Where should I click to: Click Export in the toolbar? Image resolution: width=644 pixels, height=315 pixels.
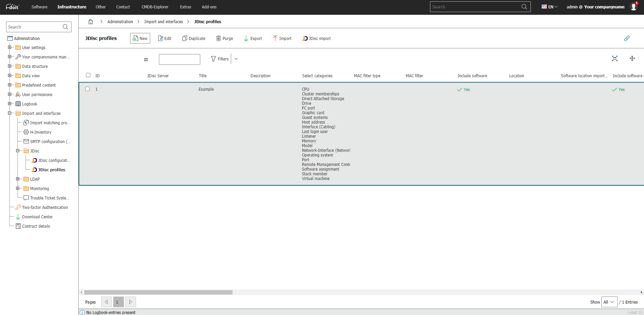pyautogui.click(x=253, y=38)
